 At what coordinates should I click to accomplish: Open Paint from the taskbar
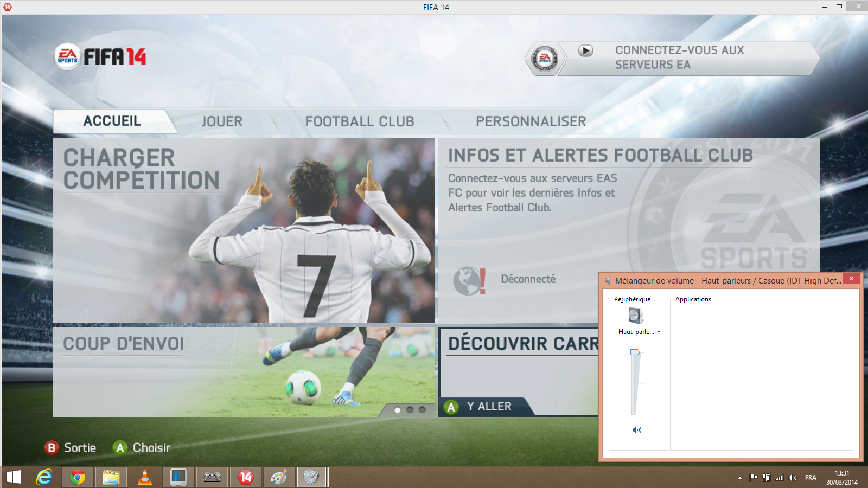pyautogui.click(x=279, y=477)
